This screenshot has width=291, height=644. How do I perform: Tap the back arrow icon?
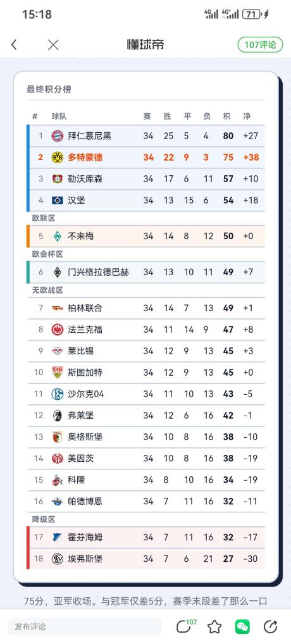click(14, 45)
